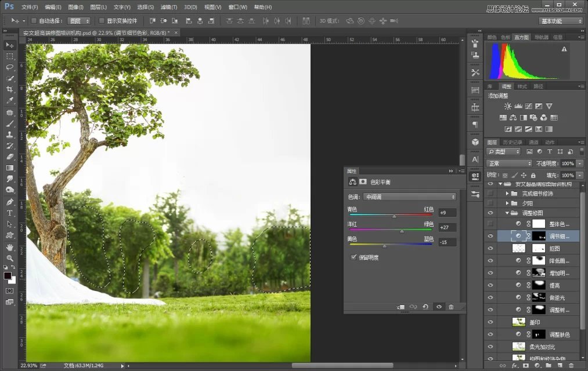Screen dimensions: 588x371
Task: Select the Crop tool
Action: tap(10, 89)
